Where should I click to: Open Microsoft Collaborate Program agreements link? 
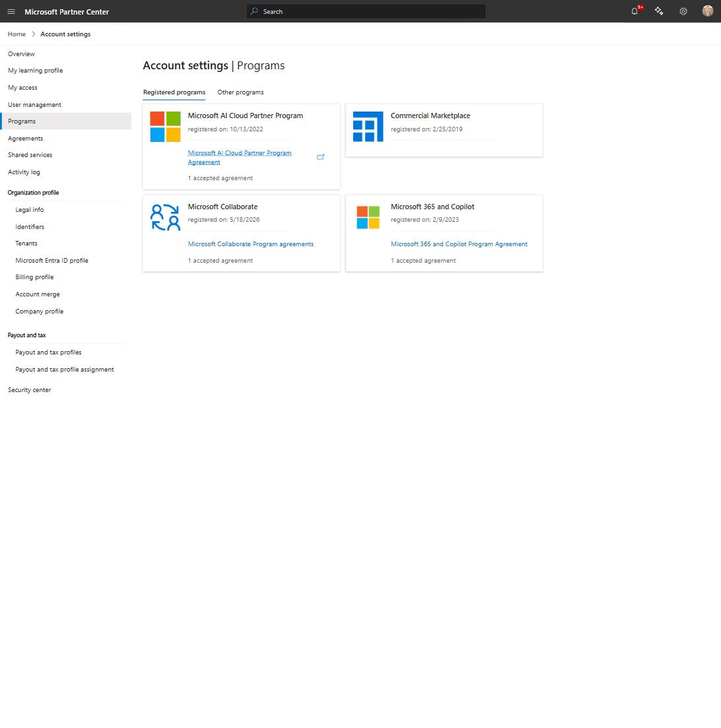tap(251, 244)
